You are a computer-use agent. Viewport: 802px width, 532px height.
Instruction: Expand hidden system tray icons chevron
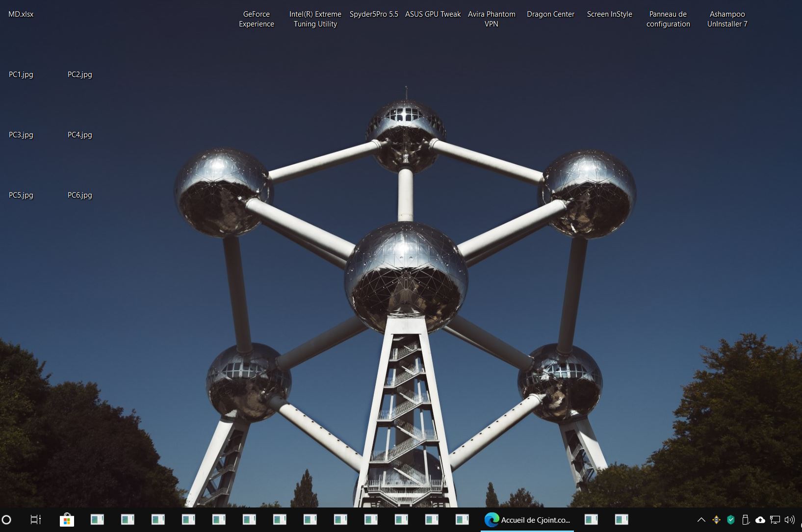click(701, 520)
